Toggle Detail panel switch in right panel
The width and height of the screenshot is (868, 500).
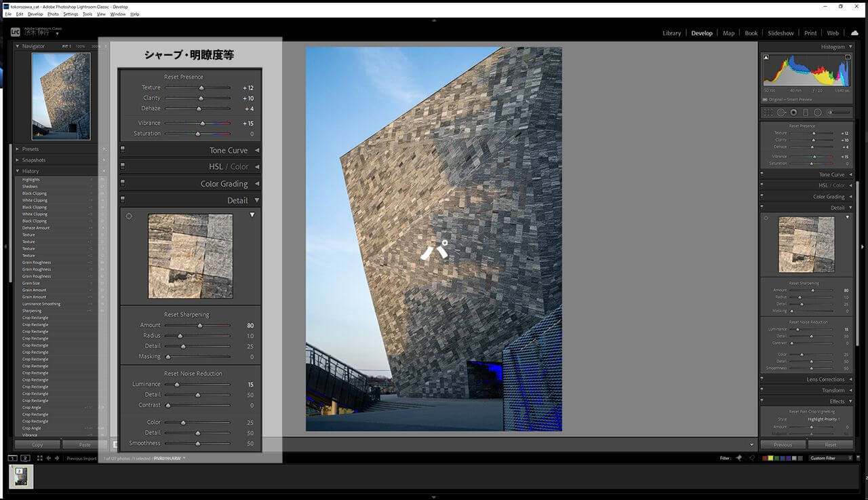coord(763,208)
